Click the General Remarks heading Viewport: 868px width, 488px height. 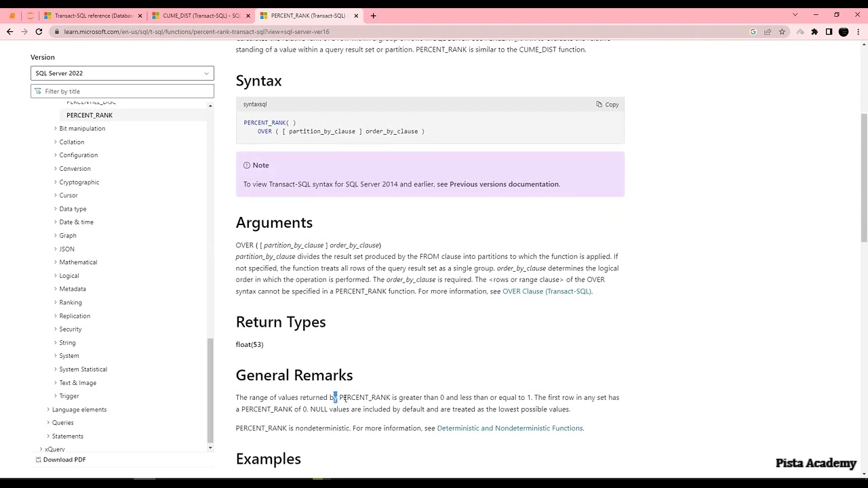coord(294,375)
